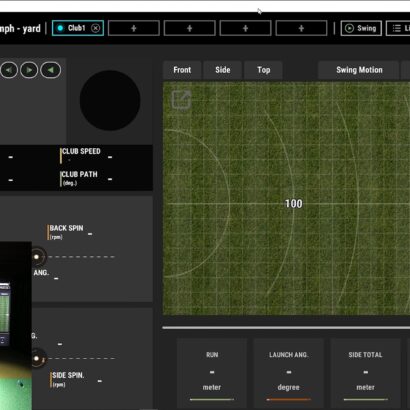This screenshot has width=410, height=410.
Task: Open the Swing Motion tab
Action: [x=359, y=70]
